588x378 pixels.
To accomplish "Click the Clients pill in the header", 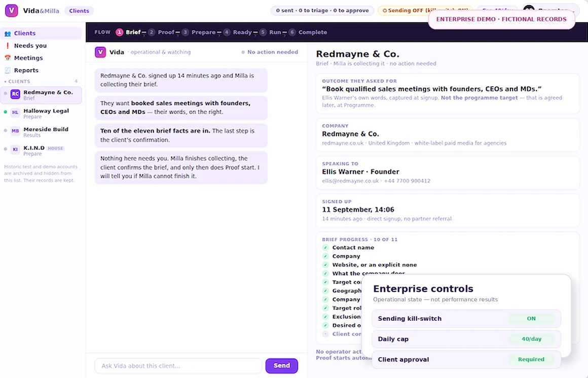I will tap(79, 11).
